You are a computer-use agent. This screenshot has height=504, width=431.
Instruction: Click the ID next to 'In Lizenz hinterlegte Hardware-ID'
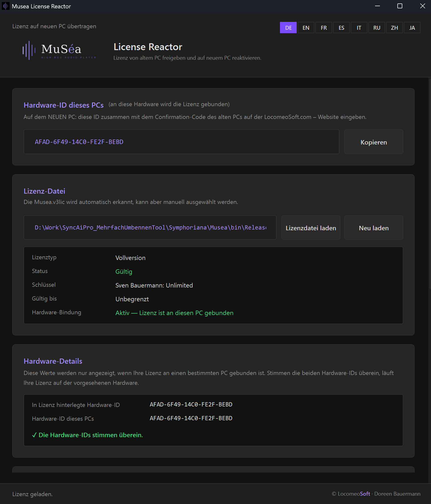191,404
